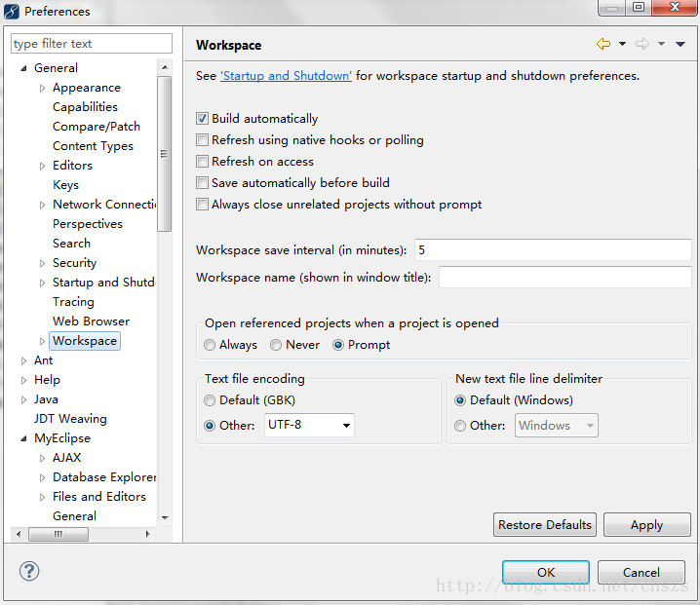Click the help question mark icon
Viewport: 700px width, 605px height.
click(x=29, y=571)
